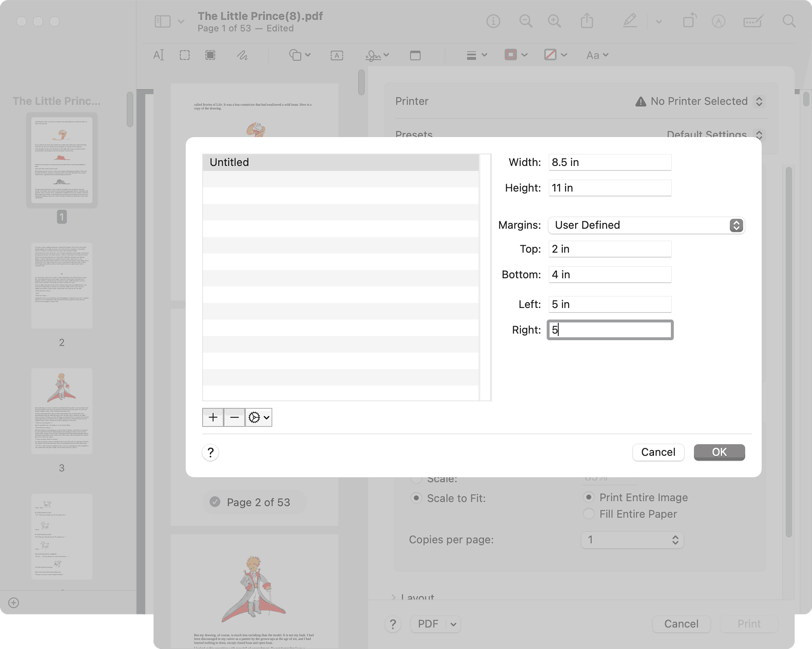This screenshot has width=812, height=649.
Task: Open the form filling tool
Action: tap(753, 21)
